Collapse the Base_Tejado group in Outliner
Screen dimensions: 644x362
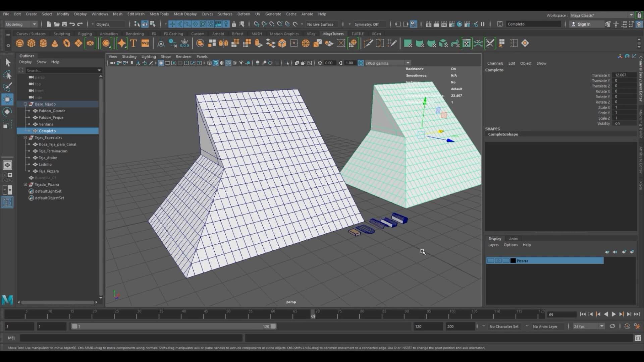[25, 104]
